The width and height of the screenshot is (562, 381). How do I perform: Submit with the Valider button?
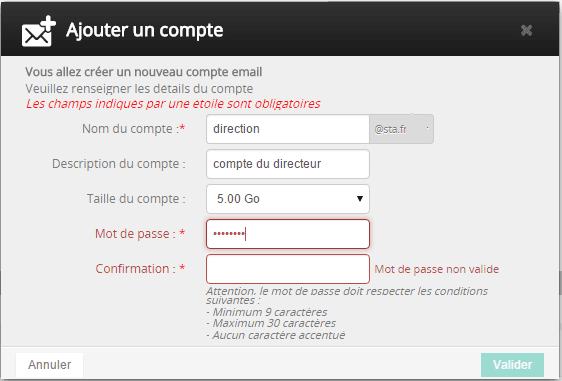(513, 365)
